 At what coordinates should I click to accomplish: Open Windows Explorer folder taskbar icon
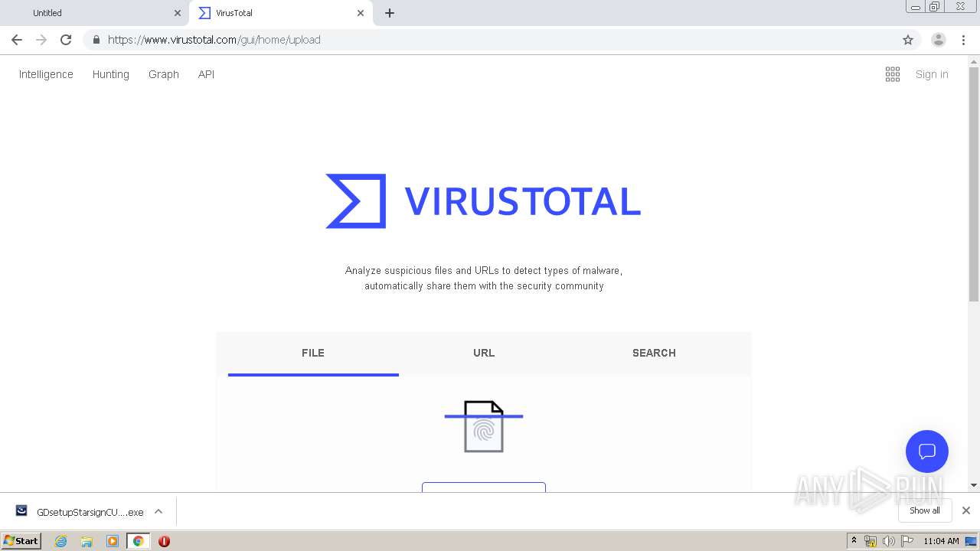[x=87, y=541]
